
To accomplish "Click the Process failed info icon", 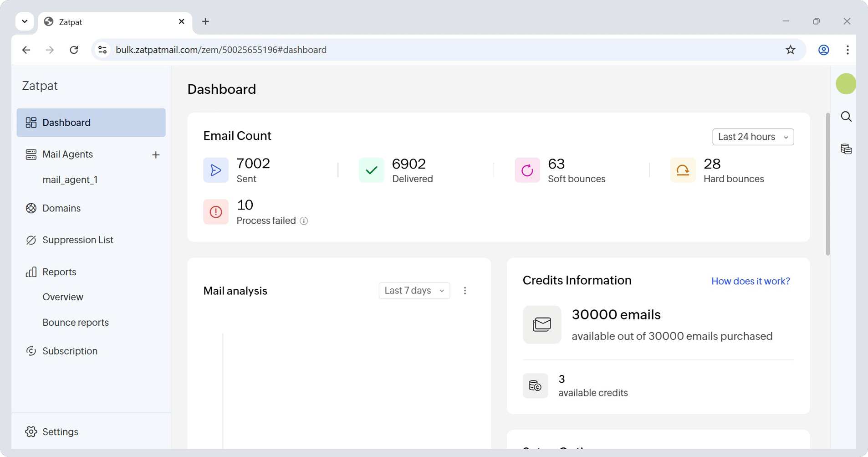I will click(304, 221).
